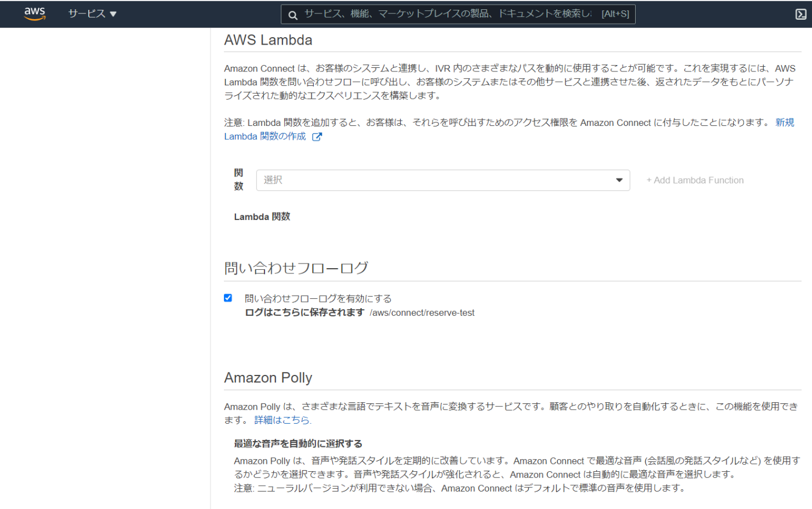This screenshot has height=509, width=812.
Task: Toggle 問い合わせフローログを有効にする checkbox
Action: tap(228, 298)
